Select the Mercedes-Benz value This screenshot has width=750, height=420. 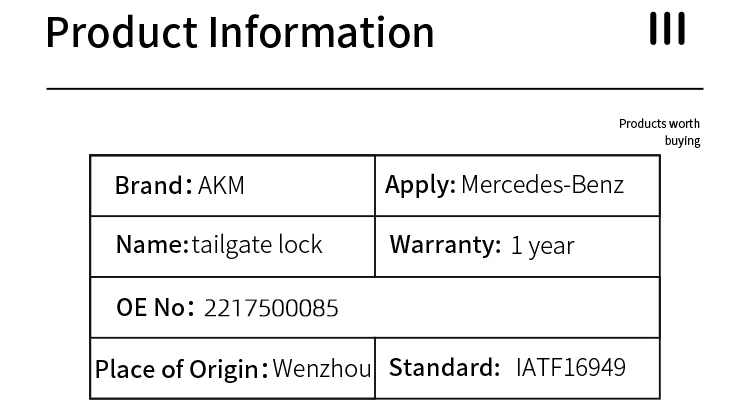(x=542, y=185)
